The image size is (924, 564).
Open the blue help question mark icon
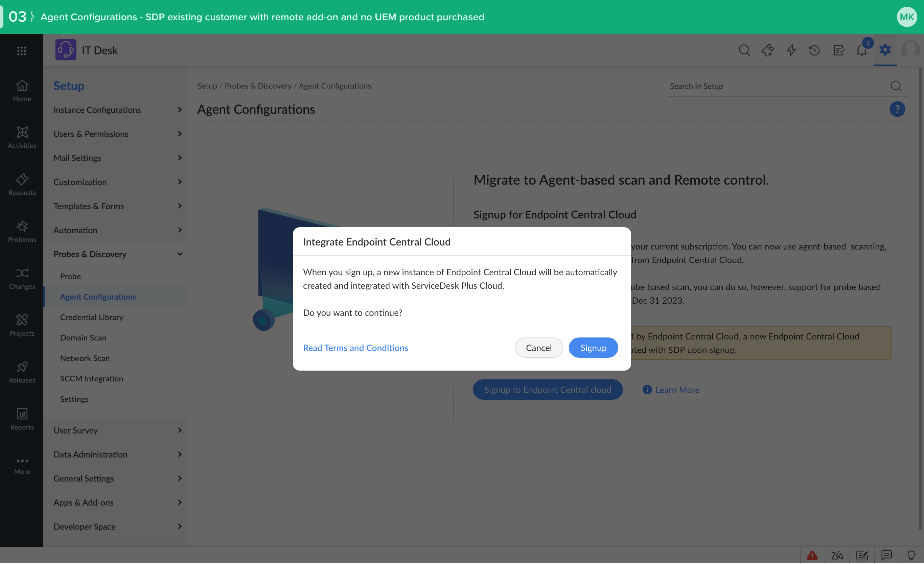897,109
